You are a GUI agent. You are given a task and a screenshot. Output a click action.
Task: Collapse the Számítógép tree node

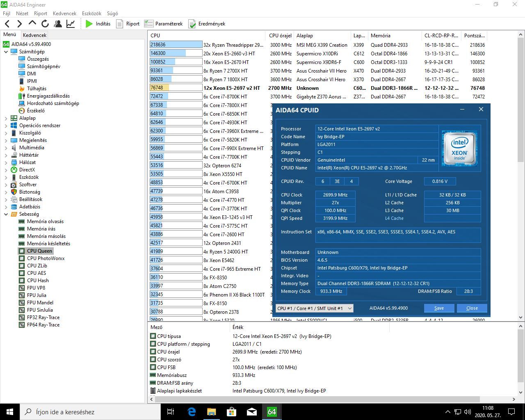coord(6,52)
